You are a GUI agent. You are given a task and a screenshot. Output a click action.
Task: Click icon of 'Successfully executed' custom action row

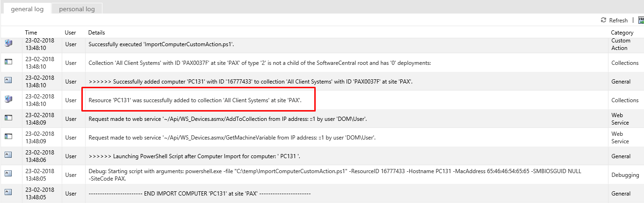(x=8, y=43)
